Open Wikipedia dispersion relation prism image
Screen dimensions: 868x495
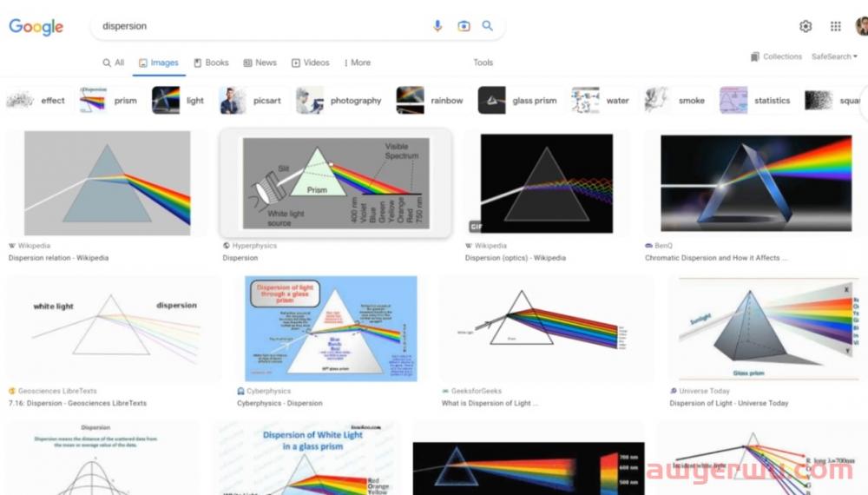tap(107, 183)
